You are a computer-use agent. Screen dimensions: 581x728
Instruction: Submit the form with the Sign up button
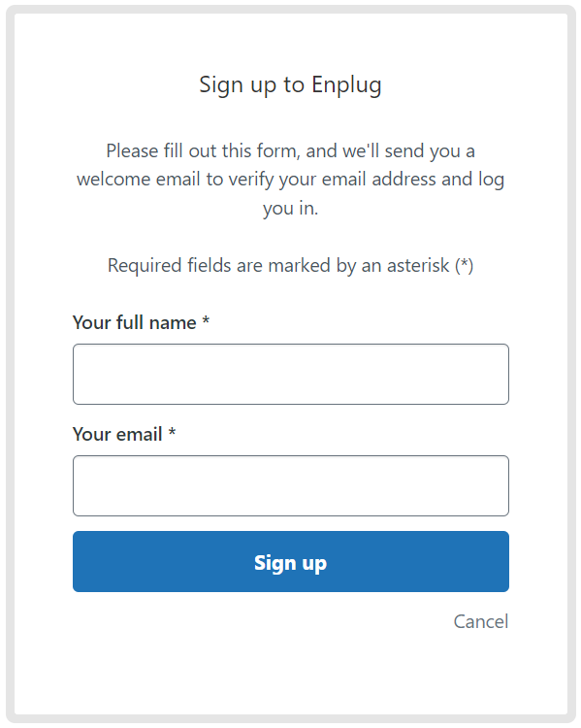[291, 561]
